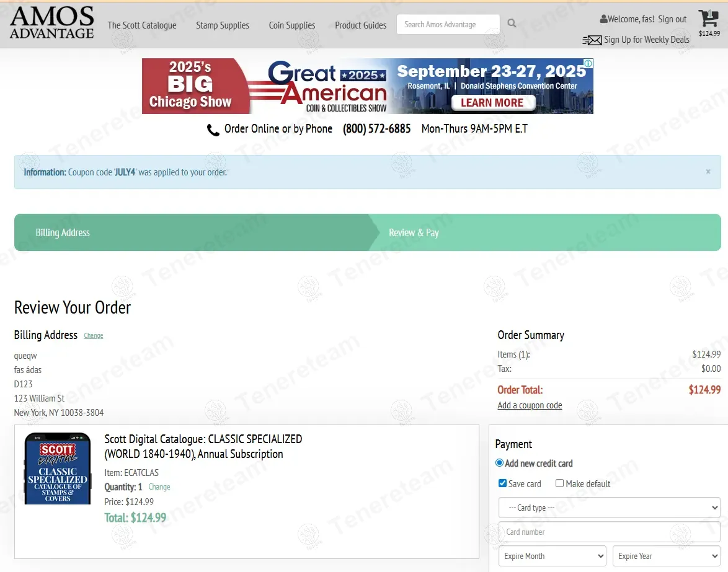Image resolution: width=728 pixels, height=572 pixels.
Task: Expand the Expire Month dropdown
Action: click(x=552, y=556)
